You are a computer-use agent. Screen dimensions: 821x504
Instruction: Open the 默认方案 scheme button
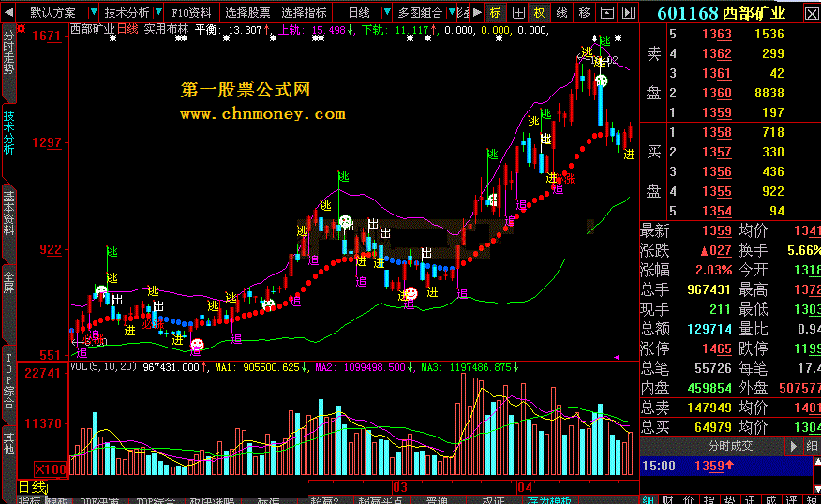click(x=52, y=12)
